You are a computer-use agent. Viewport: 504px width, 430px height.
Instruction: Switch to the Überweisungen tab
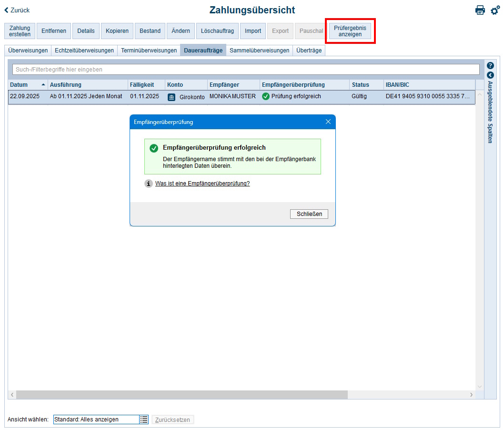28,51
